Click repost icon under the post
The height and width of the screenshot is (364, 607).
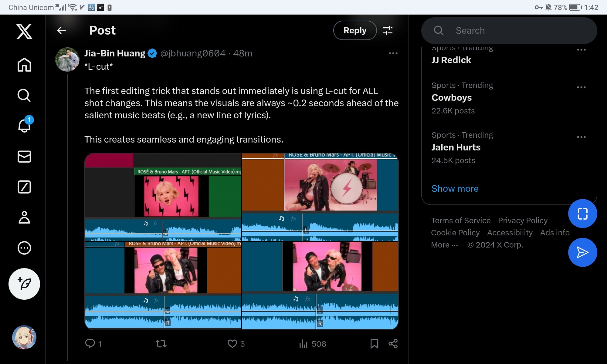click(x=161, y=344)
